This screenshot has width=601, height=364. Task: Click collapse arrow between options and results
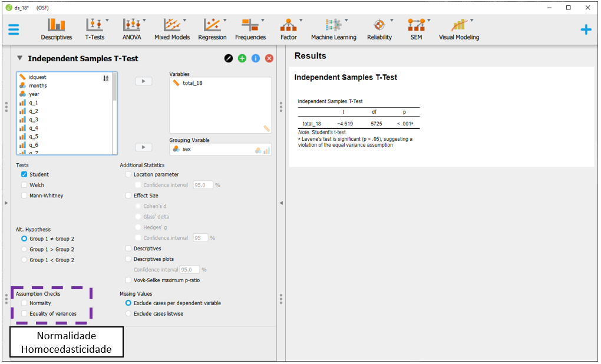point(281,203)
